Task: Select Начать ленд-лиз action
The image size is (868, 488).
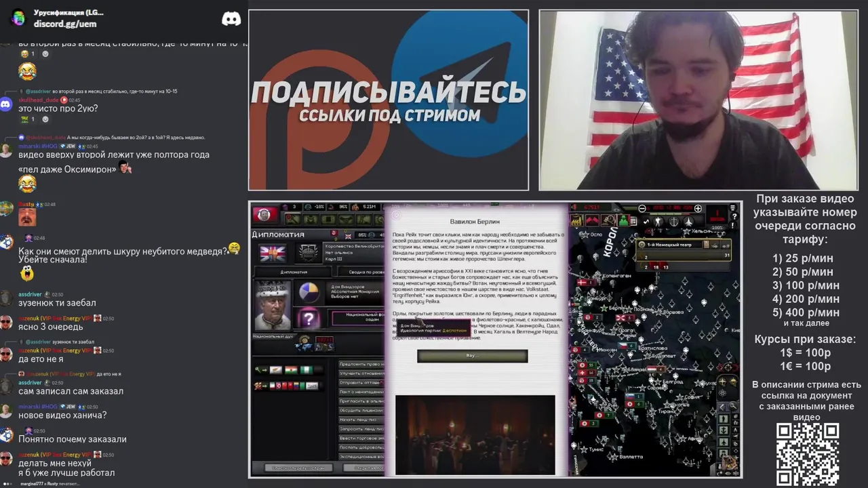Action: pos(361,420)
